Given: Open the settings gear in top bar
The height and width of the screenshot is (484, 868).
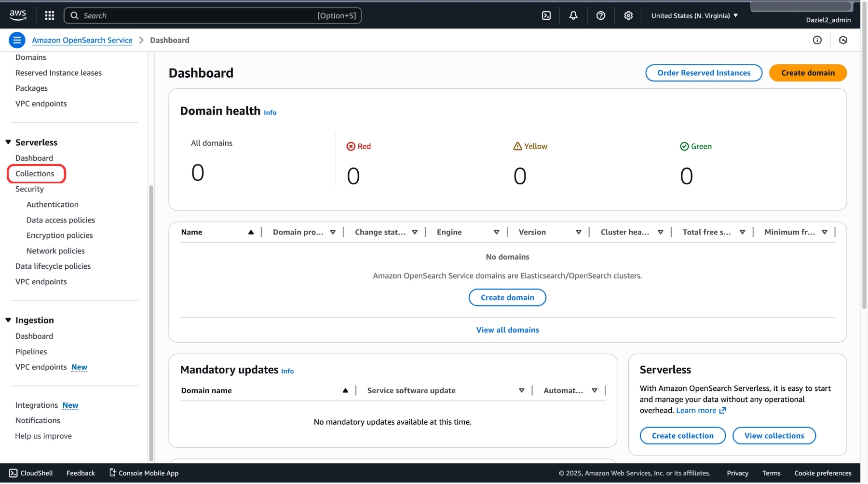Looking at the screenshot, I should [628, 15].
